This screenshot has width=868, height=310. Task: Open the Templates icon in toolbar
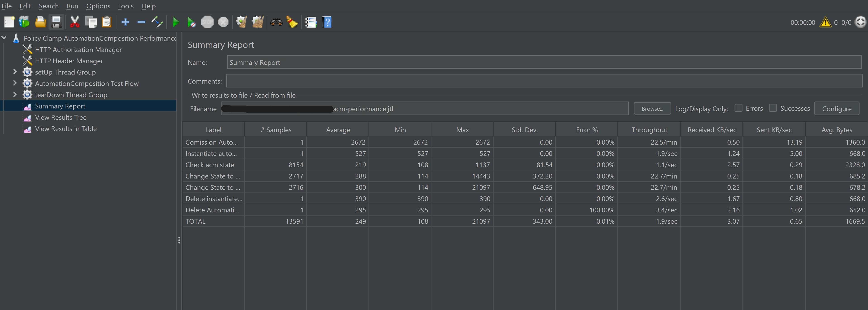24,22
